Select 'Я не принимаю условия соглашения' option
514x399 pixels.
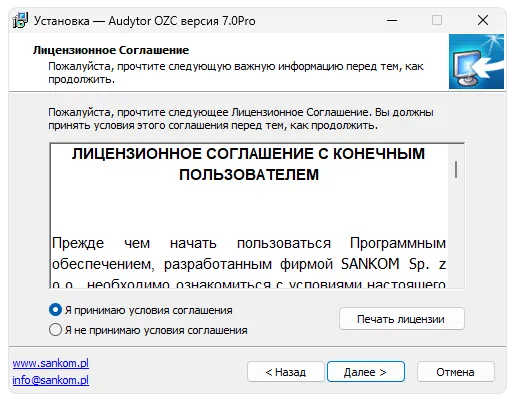(x=55, y=330)
